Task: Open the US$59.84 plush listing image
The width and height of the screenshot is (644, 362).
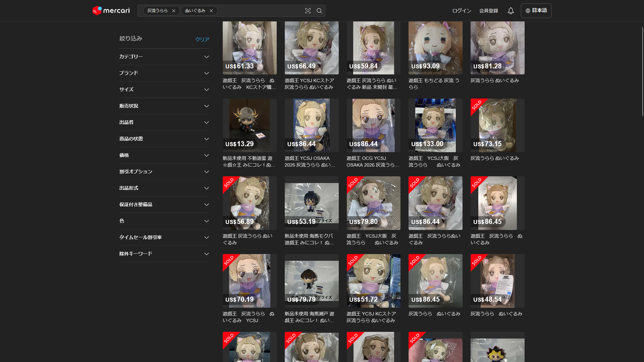Action: (373, 48)
